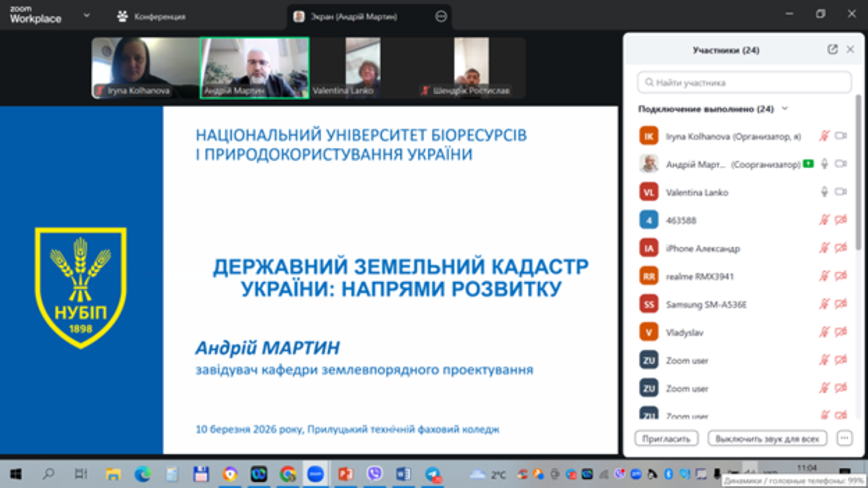Toggle microphone for Iryna Kolhanova
Image resolution: width=868 pixels, height=488 pixels.
pos(824,136)
